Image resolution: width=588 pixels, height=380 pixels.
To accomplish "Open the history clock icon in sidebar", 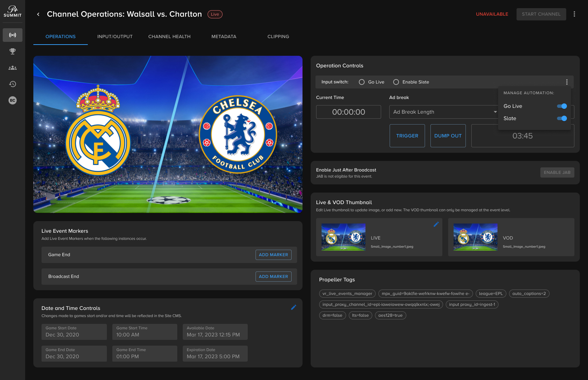I will (x=13, y=84).
